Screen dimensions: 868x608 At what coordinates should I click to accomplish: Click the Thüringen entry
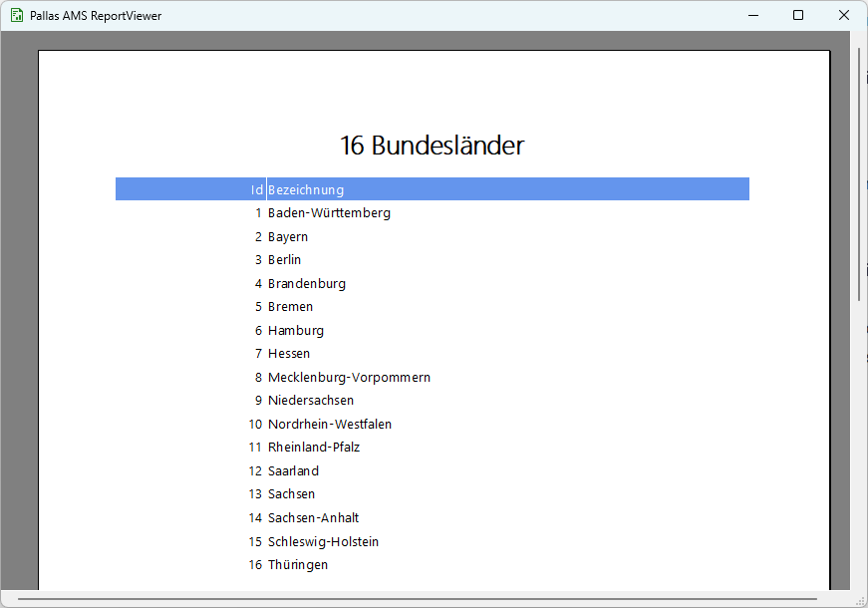298,565
